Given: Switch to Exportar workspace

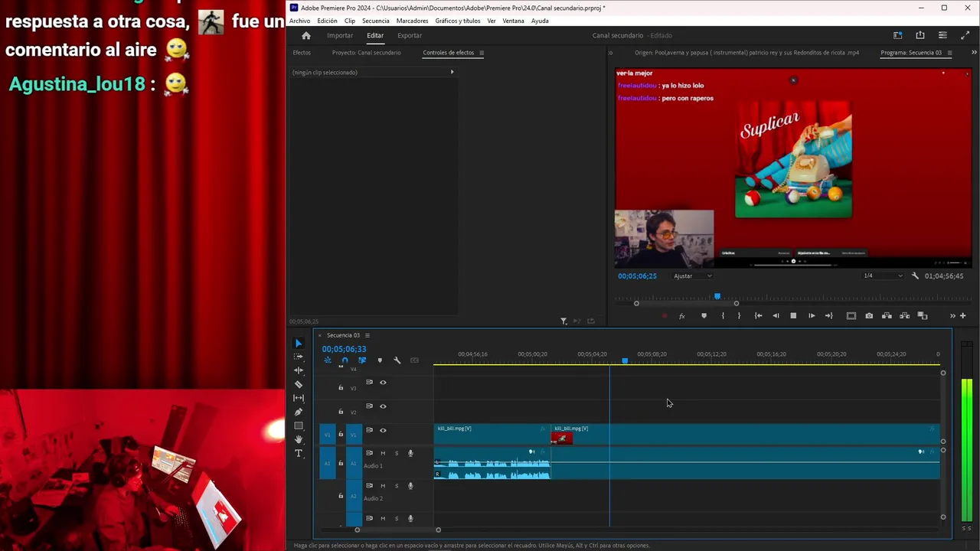Looking at the screenshot, I should point(410,35).
